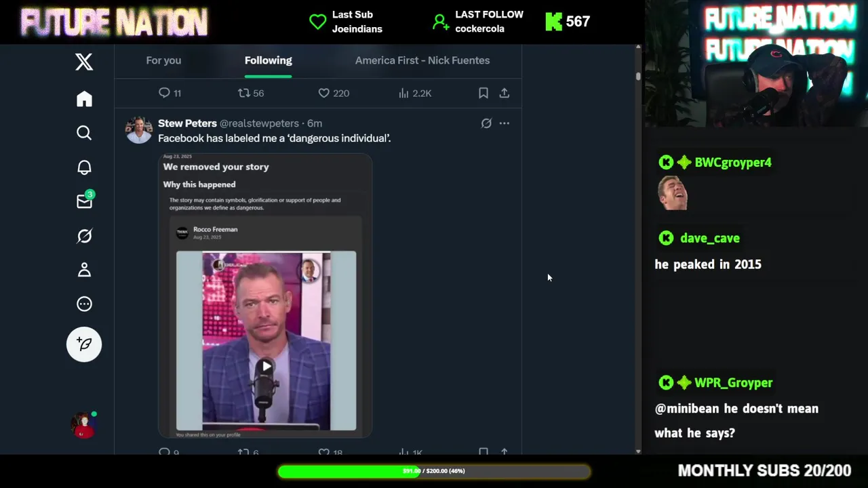Click WPR_Groyper chat username

pyautogui.click(x=734, y=383)
